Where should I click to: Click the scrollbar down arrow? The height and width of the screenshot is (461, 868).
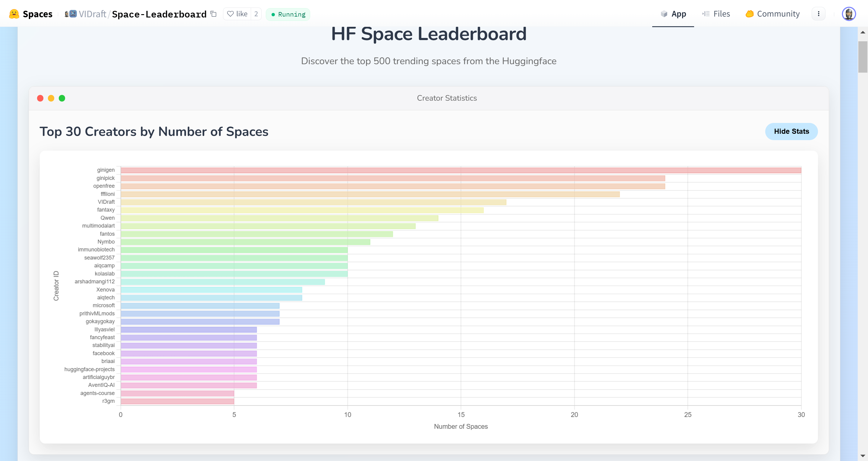pos(863,456)
